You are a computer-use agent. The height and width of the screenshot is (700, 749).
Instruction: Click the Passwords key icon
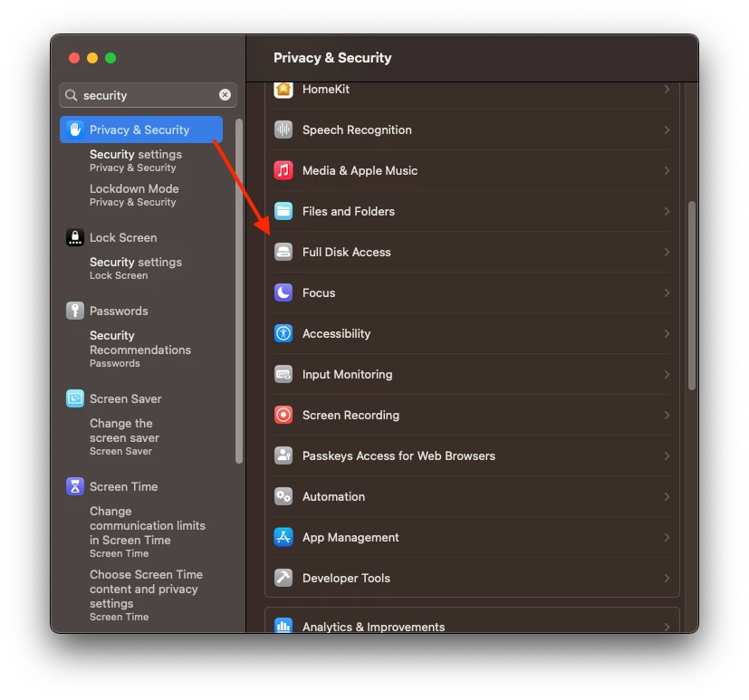pyautogui.click(x=75, y=311)
